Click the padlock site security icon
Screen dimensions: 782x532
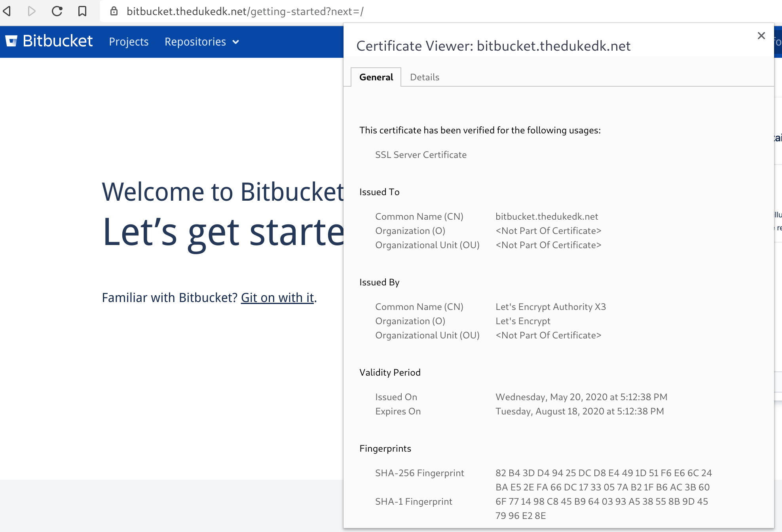click(114, 11)
